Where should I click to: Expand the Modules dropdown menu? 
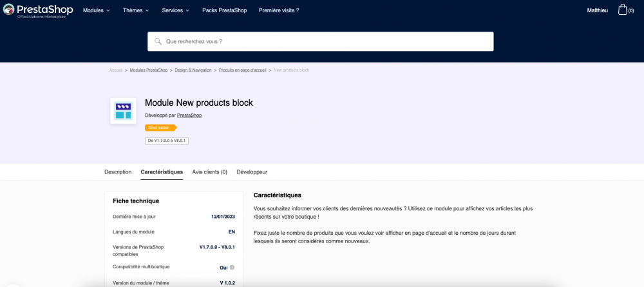pyautogui.click(x=97, y=10)
